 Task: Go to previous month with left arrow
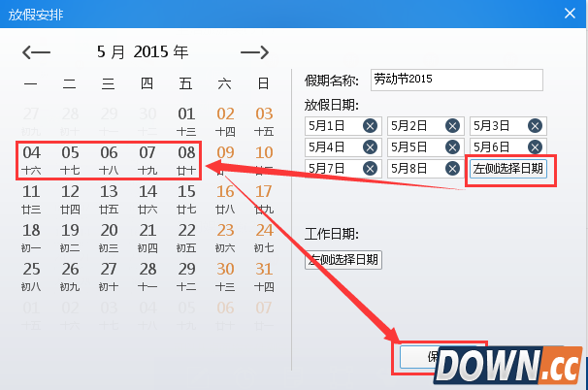(x=36, y=51)
